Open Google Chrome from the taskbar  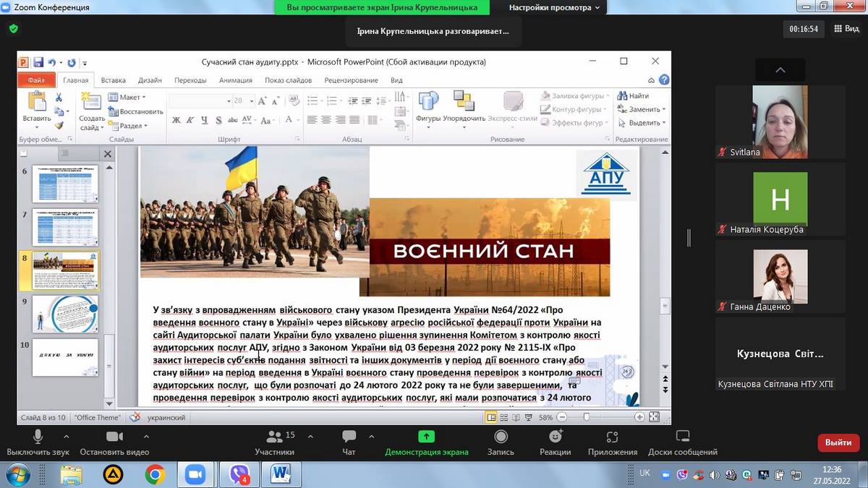click(154, 474)
